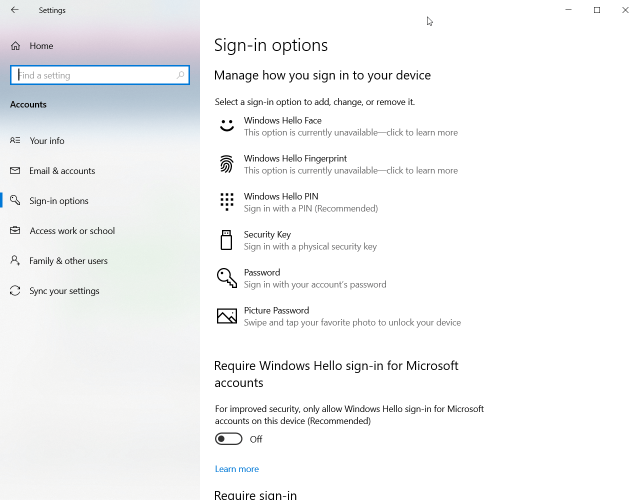This screenshot has width=640, height=500.
Task: Expand the Windows Hello Face option
Action: 351,126
